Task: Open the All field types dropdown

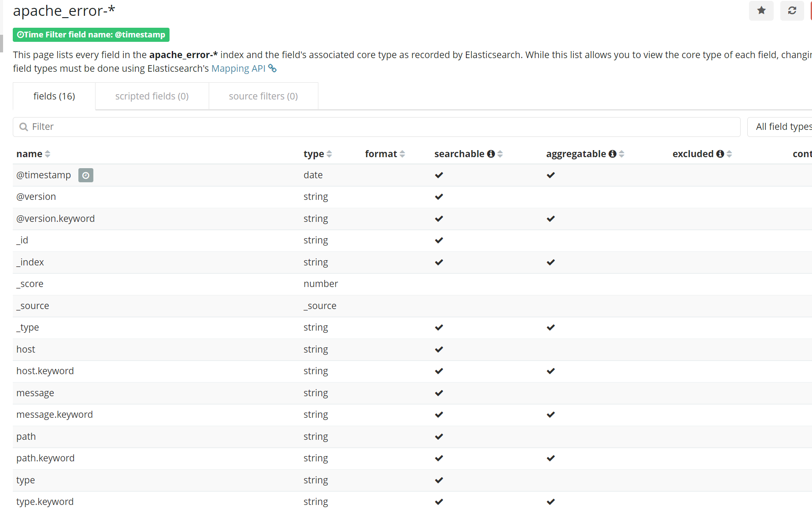Action: click(x=780, y=127)
